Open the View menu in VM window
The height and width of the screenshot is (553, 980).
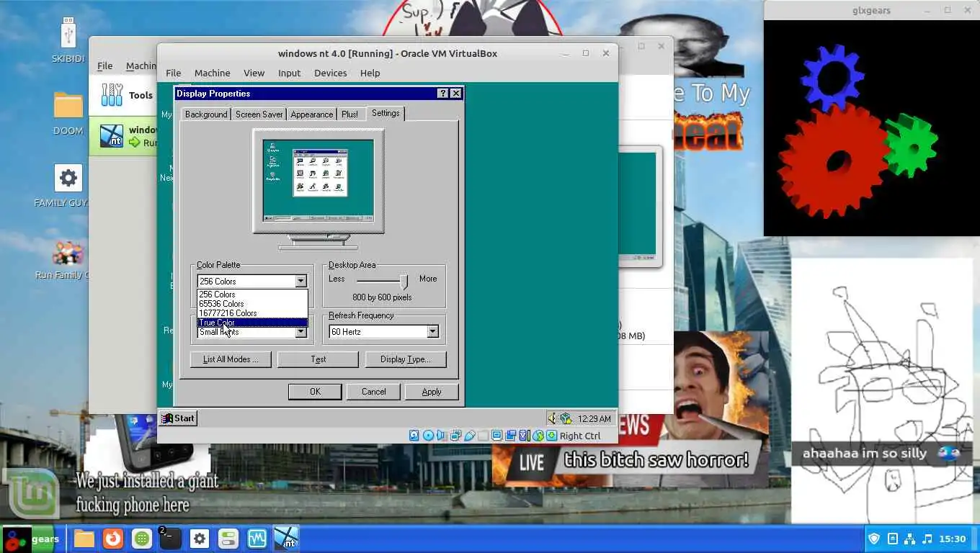[254, 73]
